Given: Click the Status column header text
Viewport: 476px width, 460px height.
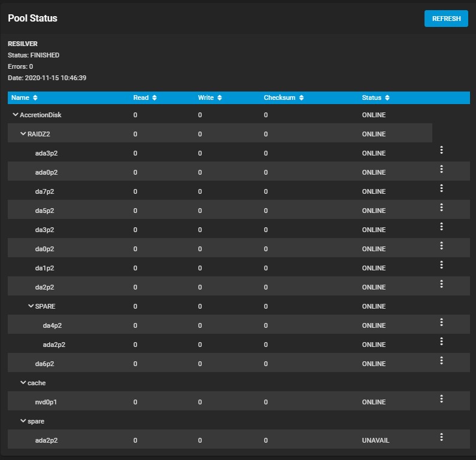Looking at the screenshot, I should (371, 98).
